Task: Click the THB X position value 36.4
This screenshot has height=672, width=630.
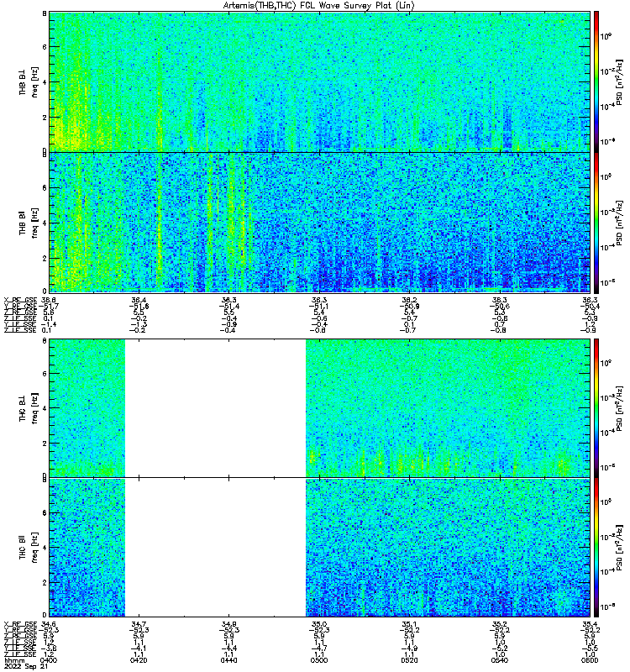Action: (139, 300)
